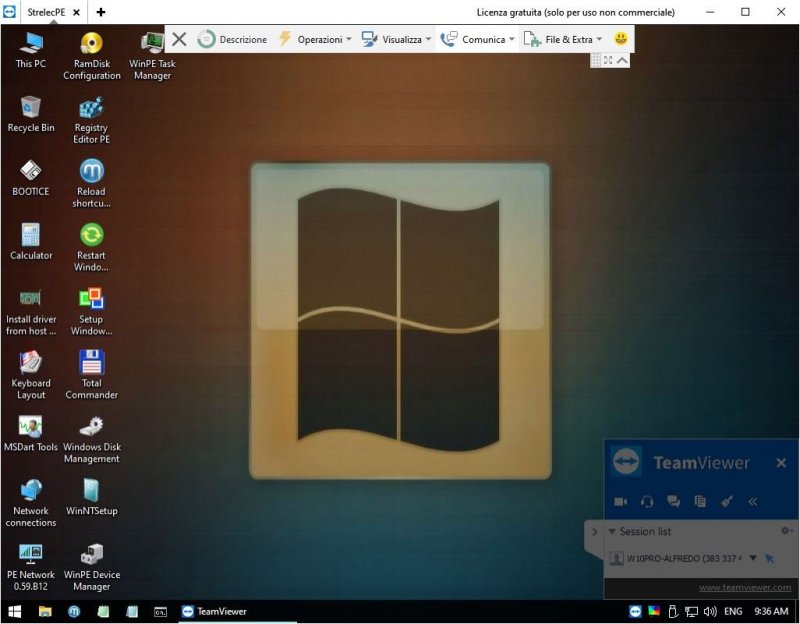Click the headset audio icon in TeamViewer panel
Viewport: 800px width, 624px height.
647,501
